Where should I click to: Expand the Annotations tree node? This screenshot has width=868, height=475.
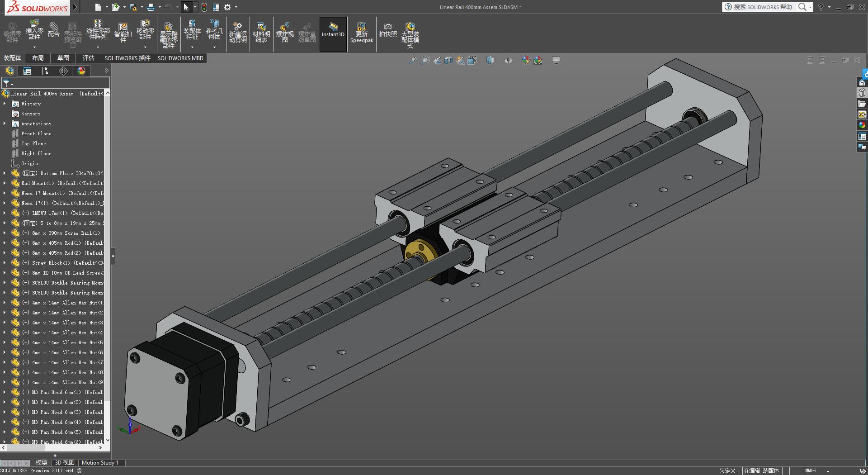click(5, 123)
